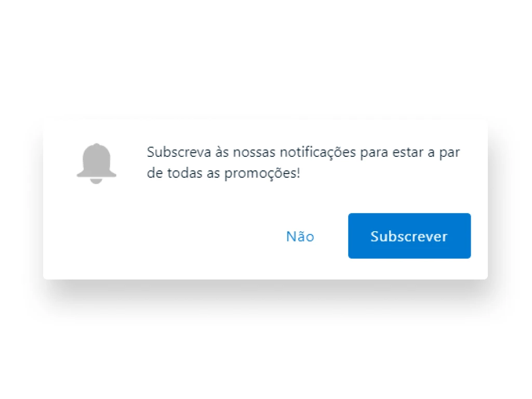Screen dimensions: 532x399
Task: Confirm the subscription with Subscrever
Action: tap(409, 236)
